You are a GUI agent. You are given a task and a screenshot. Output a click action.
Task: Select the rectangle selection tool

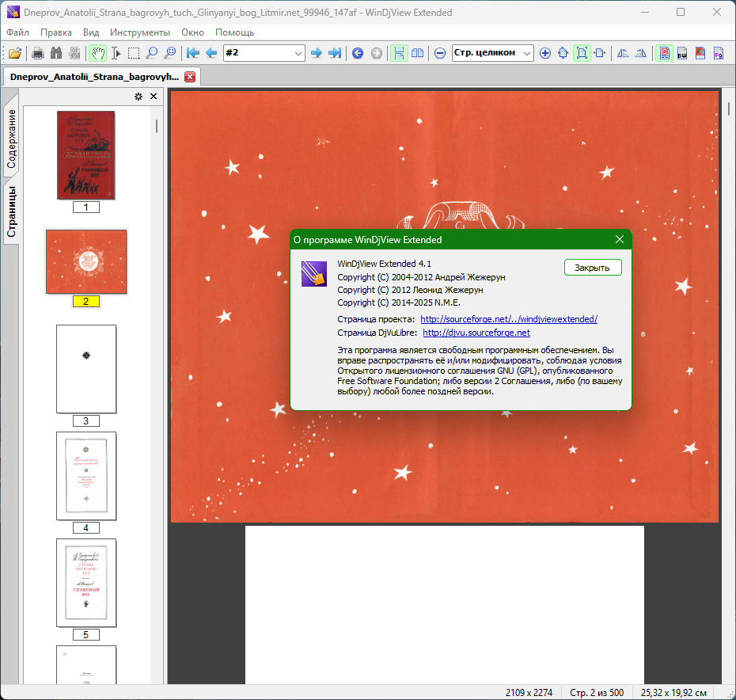pos(134,53)
